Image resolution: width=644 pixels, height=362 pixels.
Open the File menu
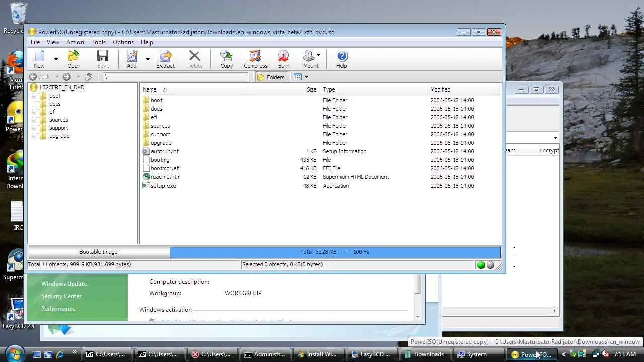35,42
